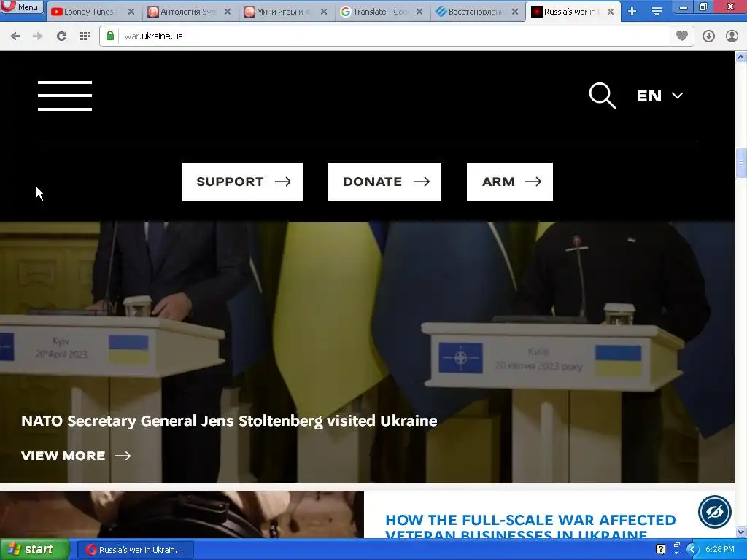This screenshot has height=560, width=747.
Task: Close the Антология tab
Action: pyautogui.click(x=228, y=12)
